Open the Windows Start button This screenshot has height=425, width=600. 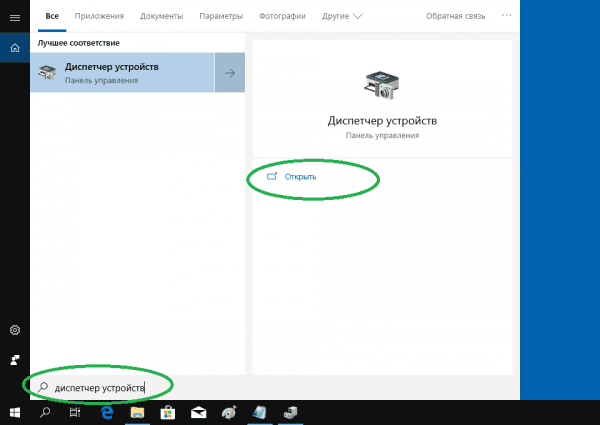[x=15, y=412]
